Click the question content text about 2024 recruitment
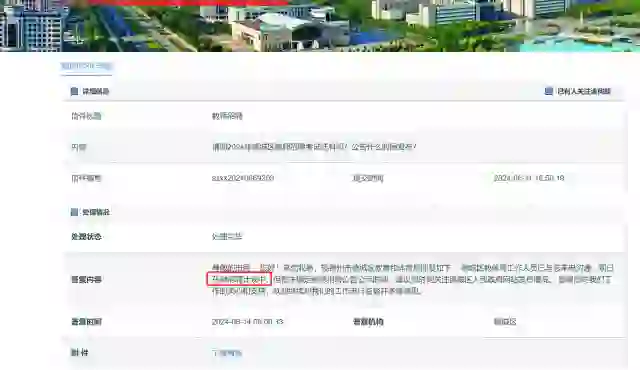 (314, 147)
